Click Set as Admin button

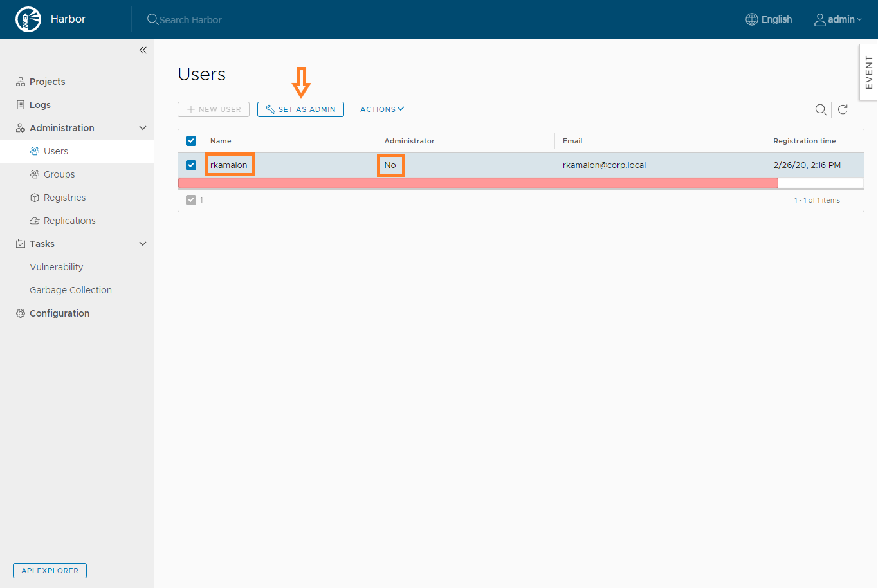click(x=300, y=109)
